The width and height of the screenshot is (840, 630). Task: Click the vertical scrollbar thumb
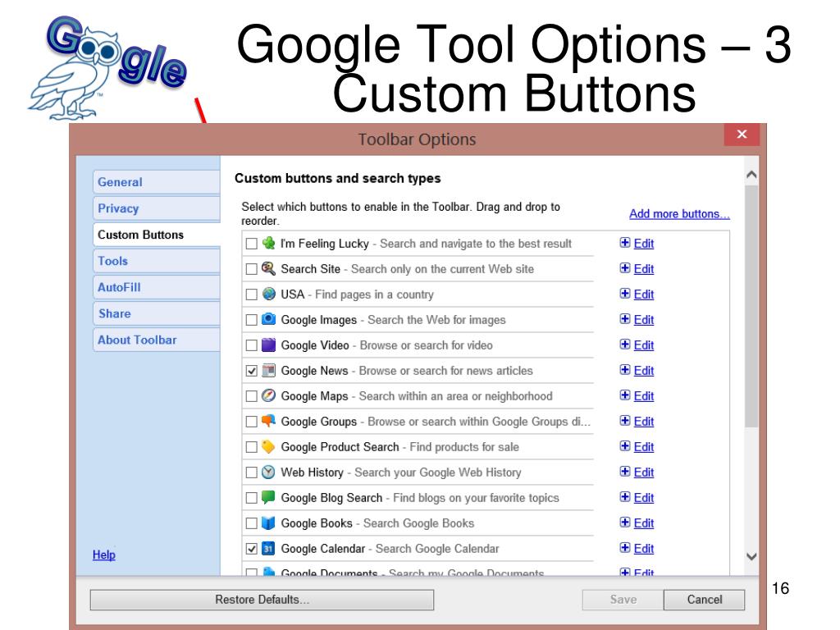(751, 307)
